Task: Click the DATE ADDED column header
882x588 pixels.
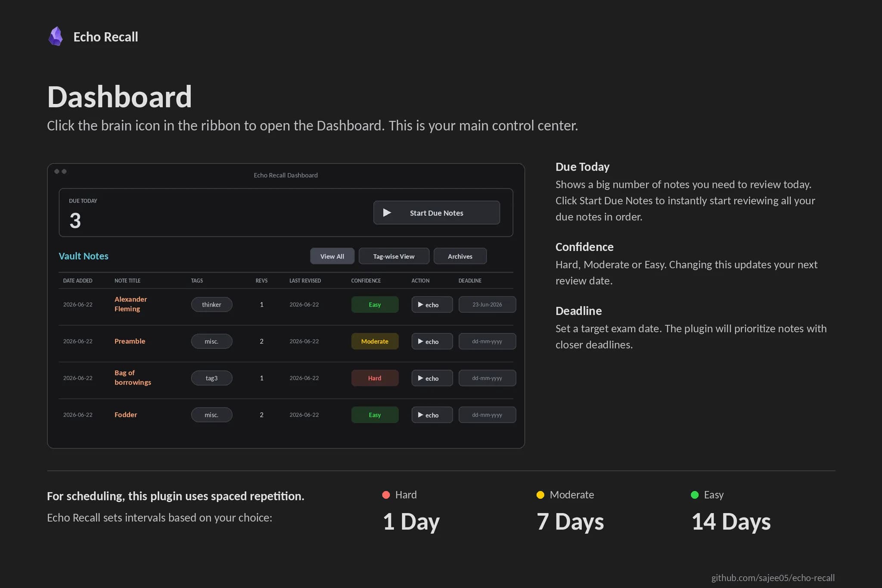Action: click(78, 280)
